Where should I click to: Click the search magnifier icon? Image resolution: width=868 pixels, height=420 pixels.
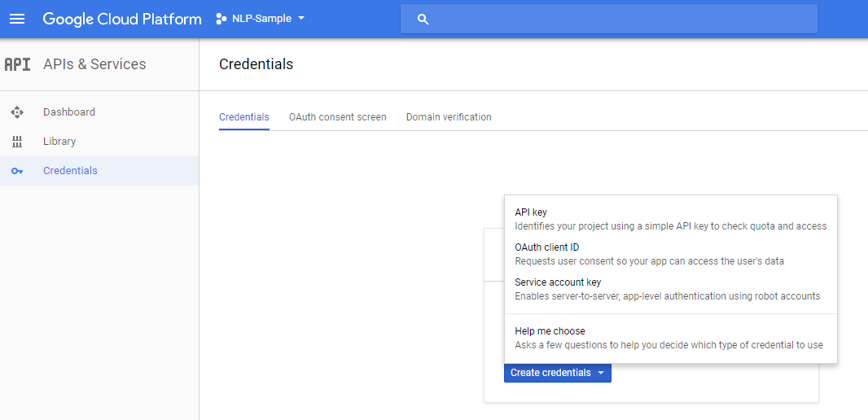click(x=423, y=20)
